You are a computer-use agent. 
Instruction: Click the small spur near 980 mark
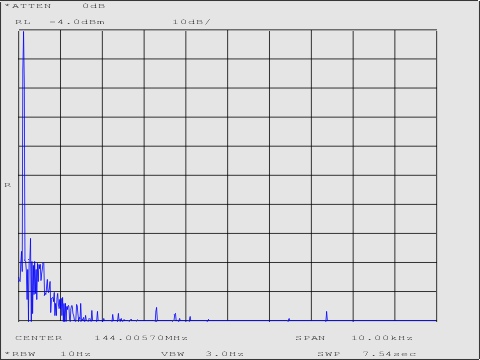327,315
